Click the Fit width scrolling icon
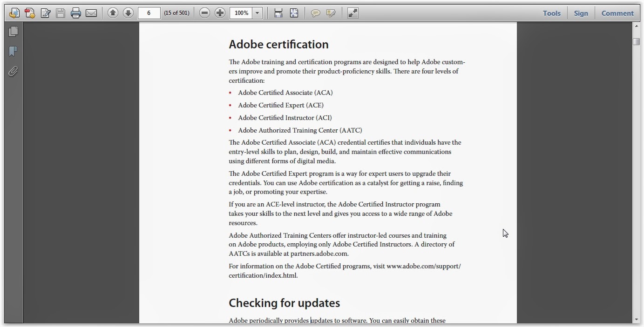644x327 pixels. point(278,13)
